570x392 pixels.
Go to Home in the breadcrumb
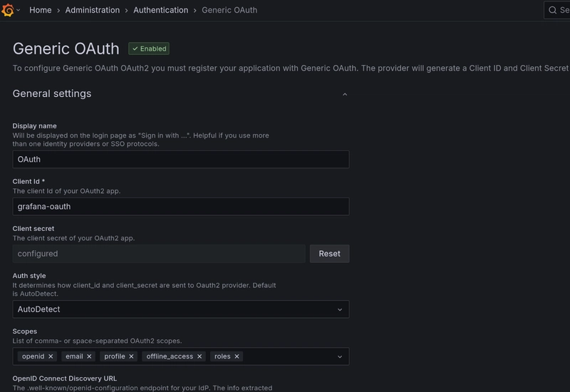(41, 10)
